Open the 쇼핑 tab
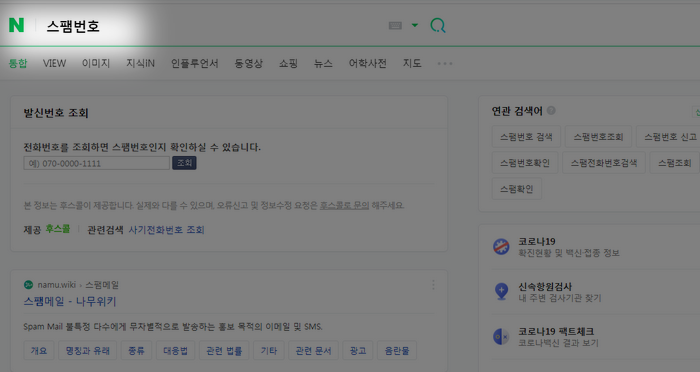The width and height of the screenshot is (700, 372). click(x=288, y=63)
